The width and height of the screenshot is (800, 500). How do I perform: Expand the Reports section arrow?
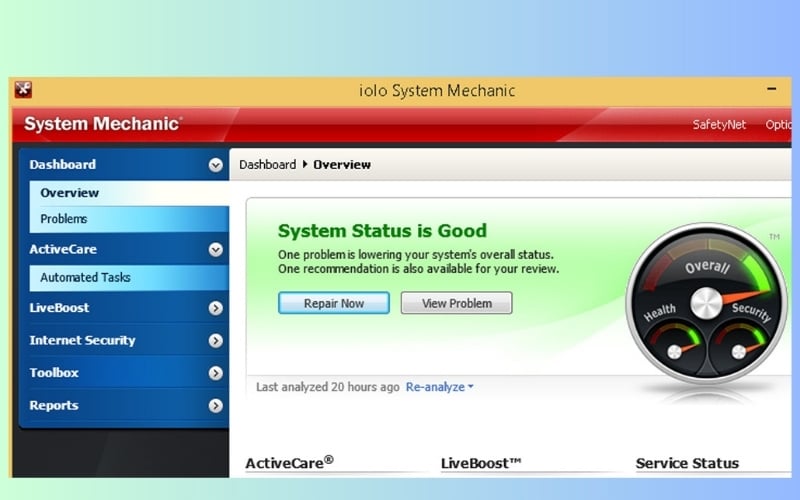pyautogui.click(x=215, y=406)
